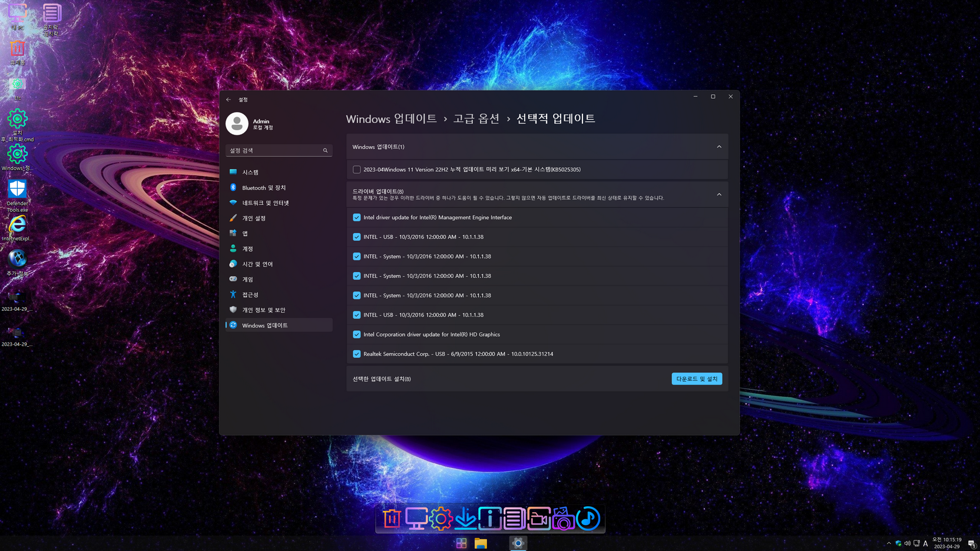The width and height of the screenshot is (980, 551).
Task: Click the IME language indicator A
Action: tap(926, 543)
